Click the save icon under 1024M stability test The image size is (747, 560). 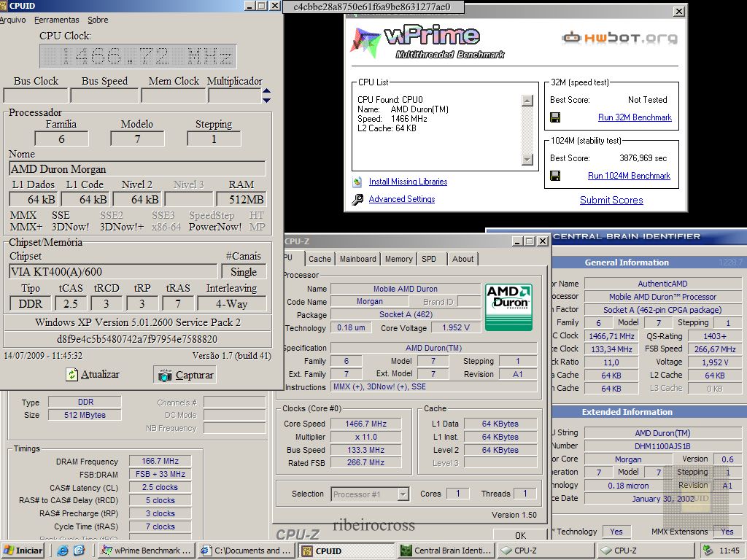555,176
